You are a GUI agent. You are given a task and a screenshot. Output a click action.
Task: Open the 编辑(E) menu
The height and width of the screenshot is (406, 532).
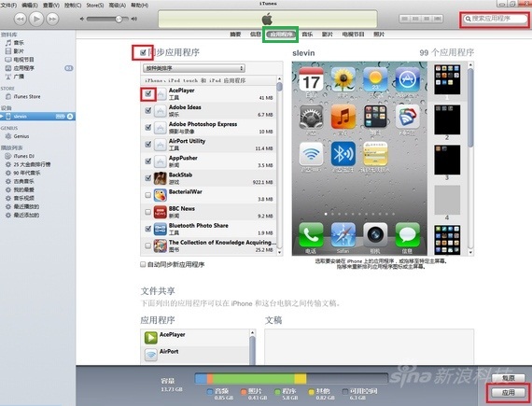[30, 5]
